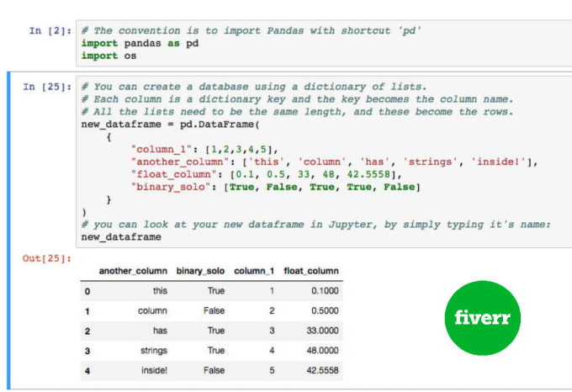Screen dimensions: 572x392
Task: Click the comment about importing Pandas as 'pd'
Action: 251,30
